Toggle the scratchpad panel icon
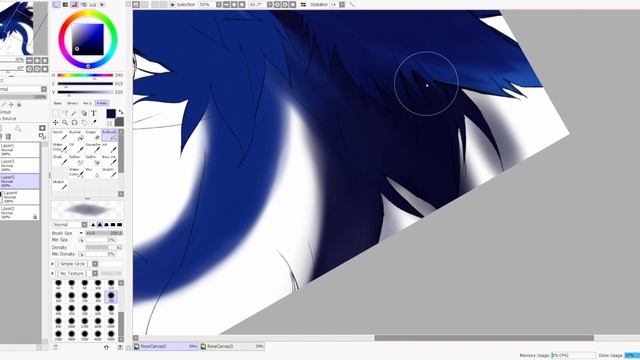640x360 pixels. tap(102, 4)
